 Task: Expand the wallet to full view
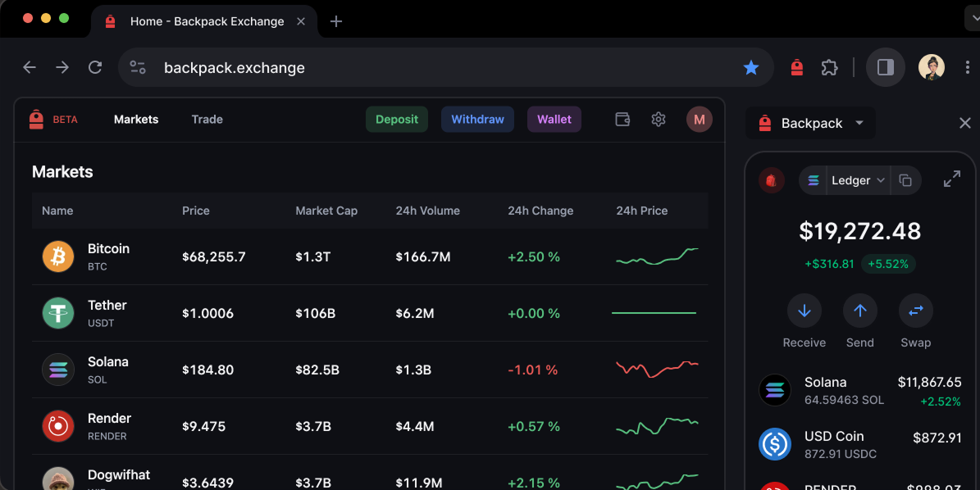pyautogui.click(x=952, y=179)
